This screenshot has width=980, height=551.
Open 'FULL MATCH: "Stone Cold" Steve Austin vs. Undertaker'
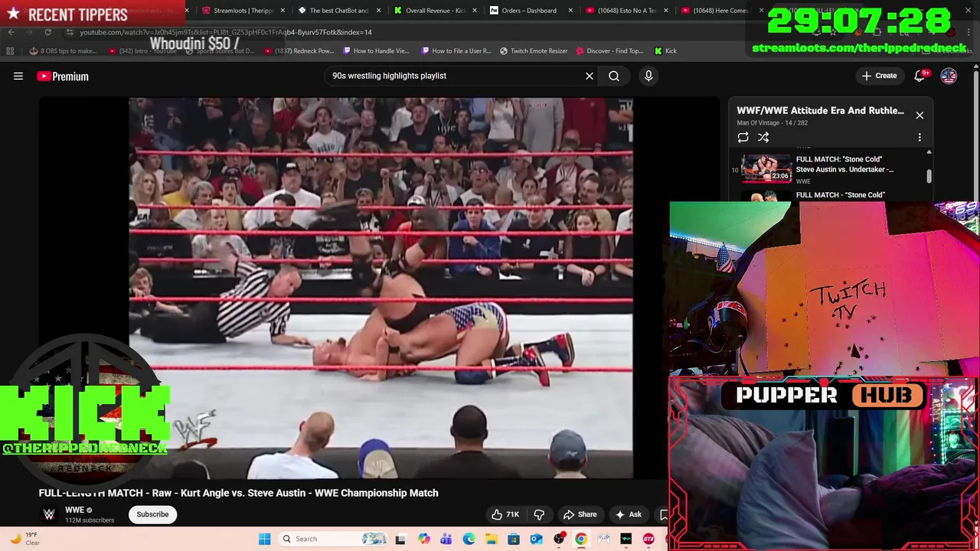(x=844, y=164)
